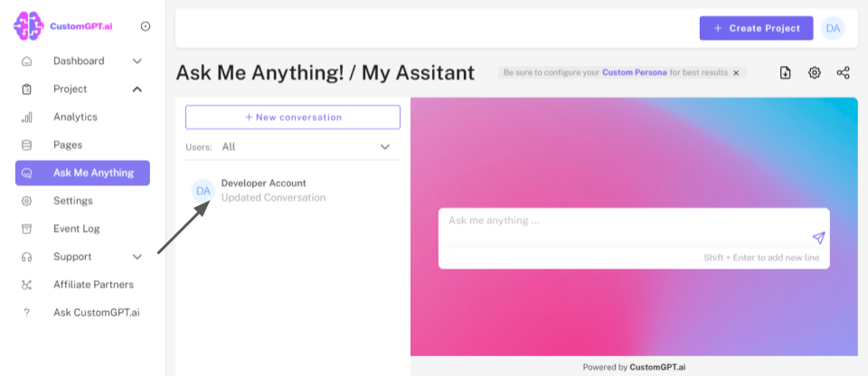Click the export conversation download icon
The height and width of the screenshot is (376, 868).
[x=785, y=73]
